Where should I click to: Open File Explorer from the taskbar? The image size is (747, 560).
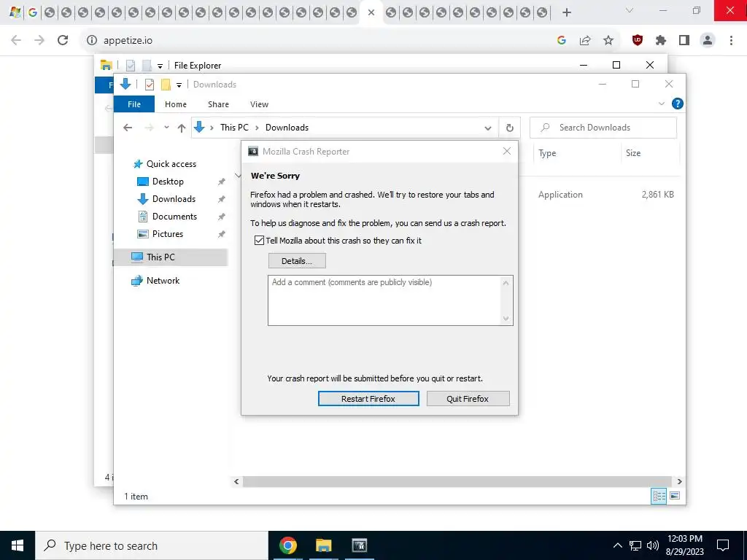click(x=323, y=545)
